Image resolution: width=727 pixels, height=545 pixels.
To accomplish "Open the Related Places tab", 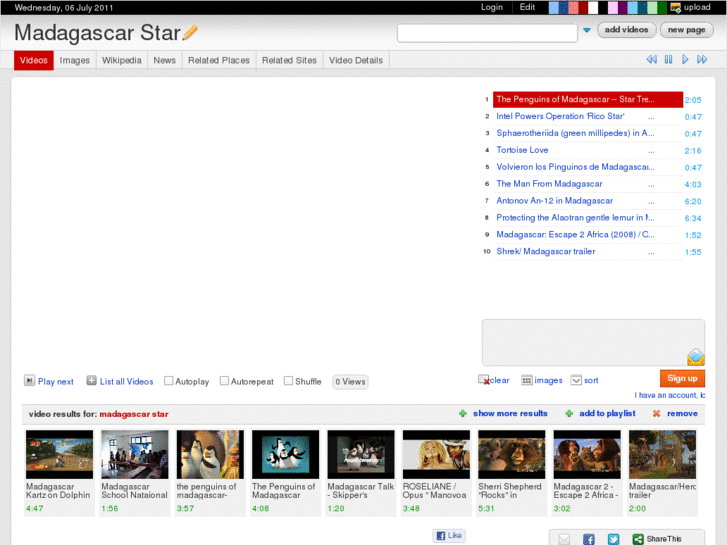I will click(218, 60).
